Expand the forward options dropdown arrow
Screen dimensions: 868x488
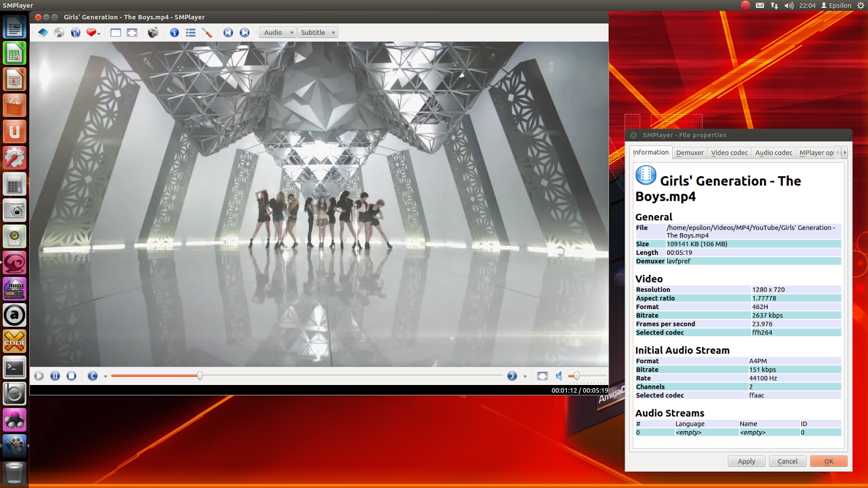[525, 376]
